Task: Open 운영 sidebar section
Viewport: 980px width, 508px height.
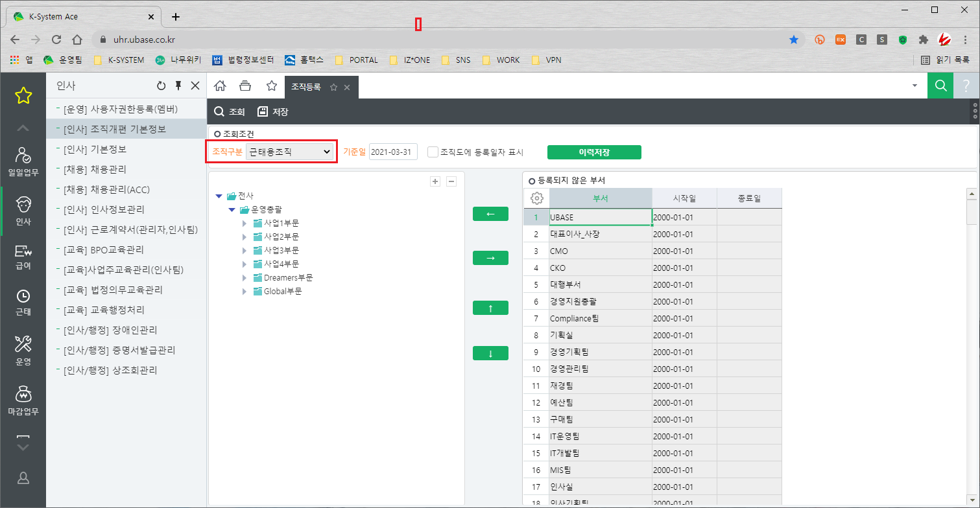Action: pos(23,351)
